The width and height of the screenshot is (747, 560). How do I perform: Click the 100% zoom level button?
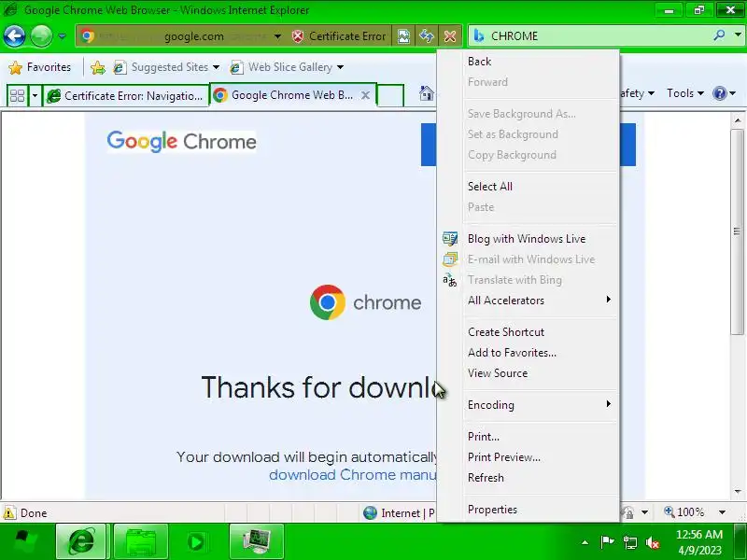click(x=684, y=512)
